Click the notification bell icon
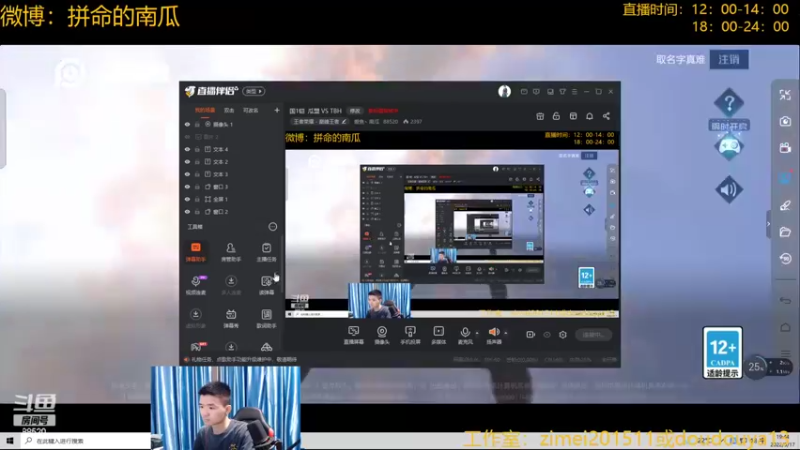 (589, 116)
